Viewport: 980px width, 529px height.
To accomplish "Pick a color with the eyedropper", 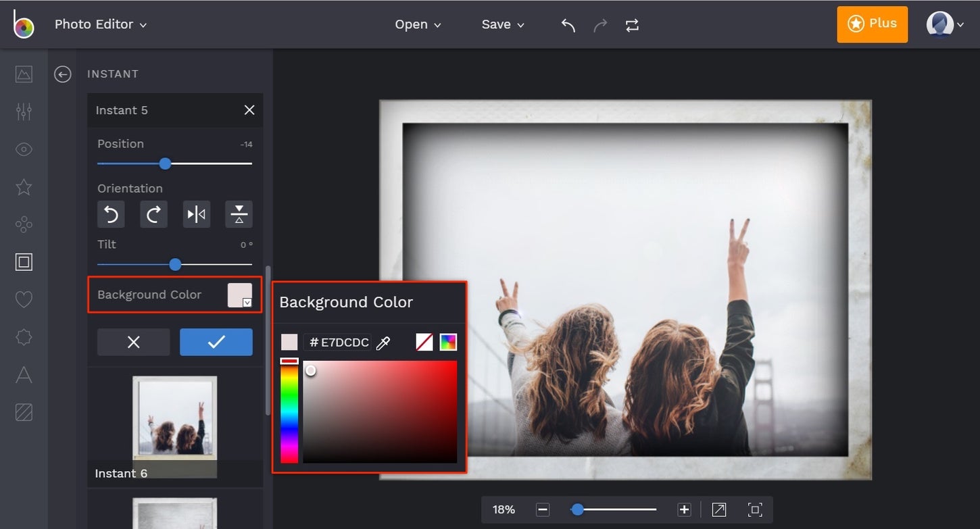I will pos(383,343).
